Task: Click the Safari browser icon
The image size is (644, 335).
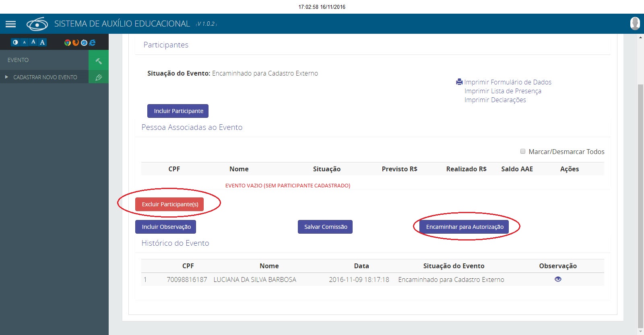Action: tap(84, 43)
